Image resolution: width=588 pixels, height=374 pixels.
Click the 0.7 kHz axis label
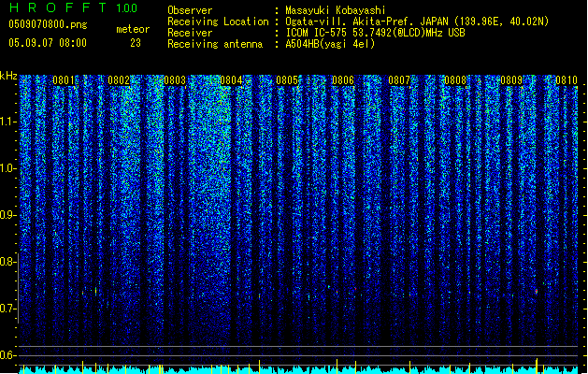tap(8, 309)
